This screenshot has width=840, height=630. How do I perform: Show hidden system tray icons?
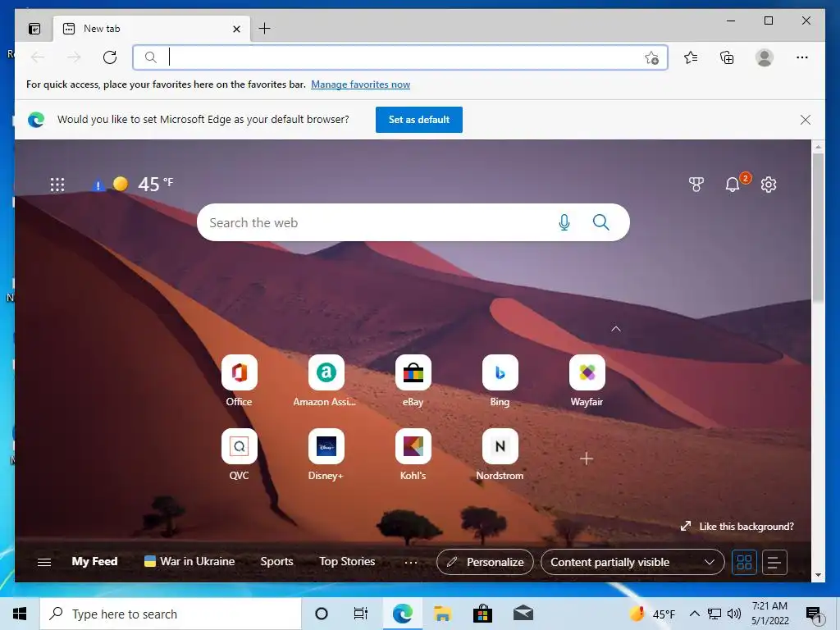click(x=694, y=614)
